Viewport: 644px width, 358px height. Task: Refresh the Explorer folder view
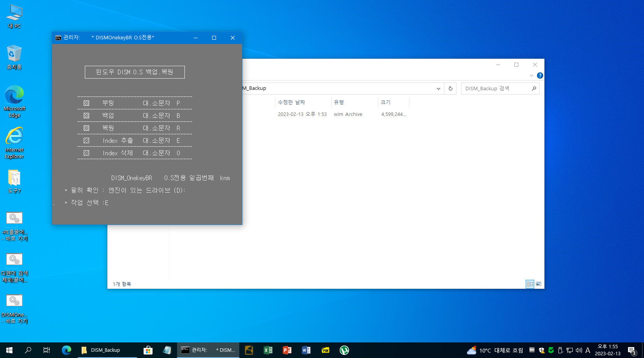(x=451, y=89)
